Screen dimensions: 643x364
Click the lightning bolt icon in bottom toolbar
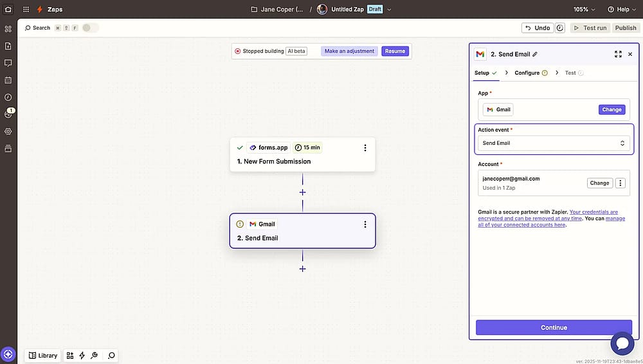click(82, 356)
